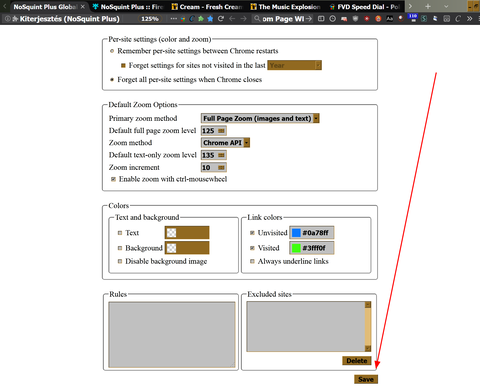
Task: Click inside the Rules text area
Action: [x=172, y=335]
